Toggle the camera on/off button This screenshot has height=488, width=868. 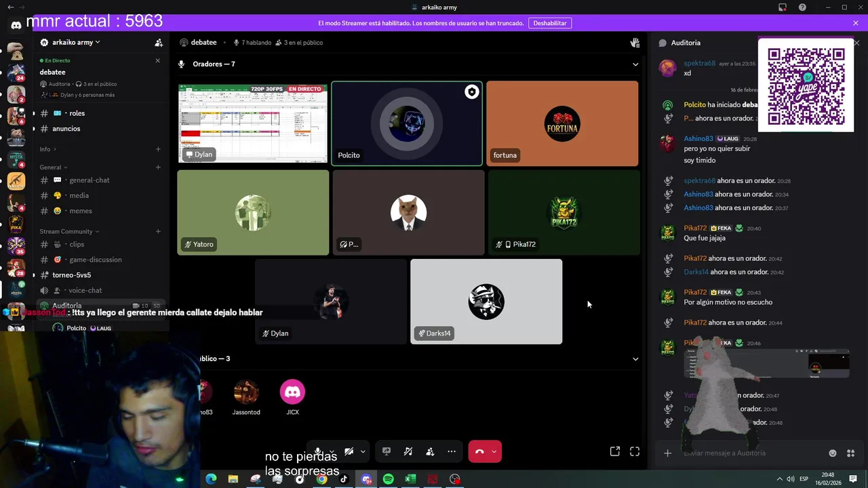(x=349, y=451)
